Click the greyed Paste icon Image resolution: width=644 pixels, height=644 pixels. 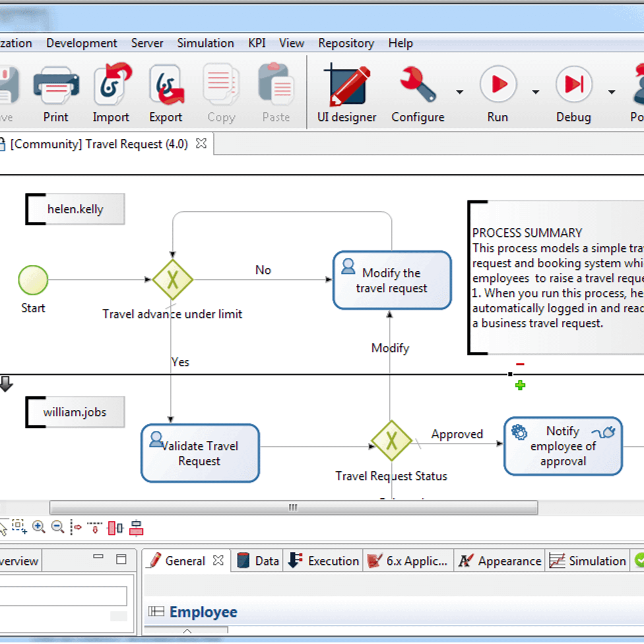pyautogui.click(x=276, y=83)
